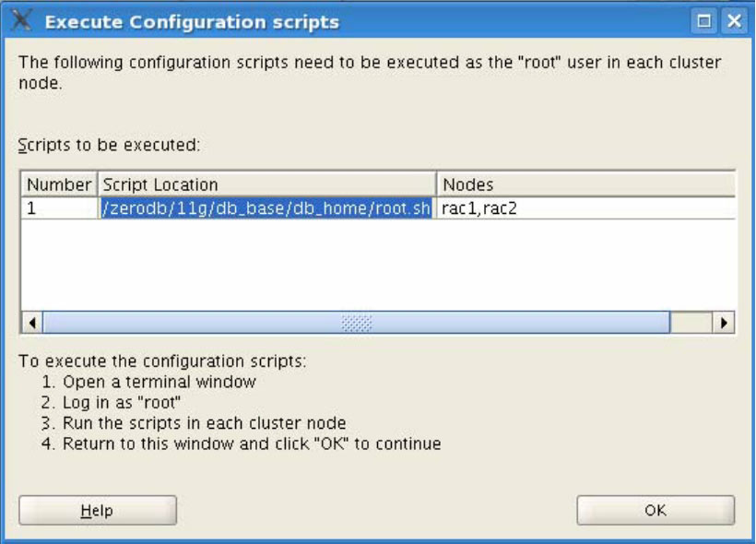Click OK to continue installation

pos(656,510)
